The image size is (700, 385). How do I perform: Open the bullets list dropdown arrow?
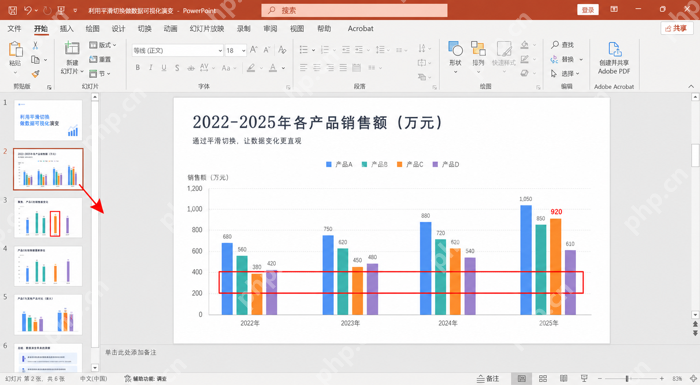[x=313, y=50]
